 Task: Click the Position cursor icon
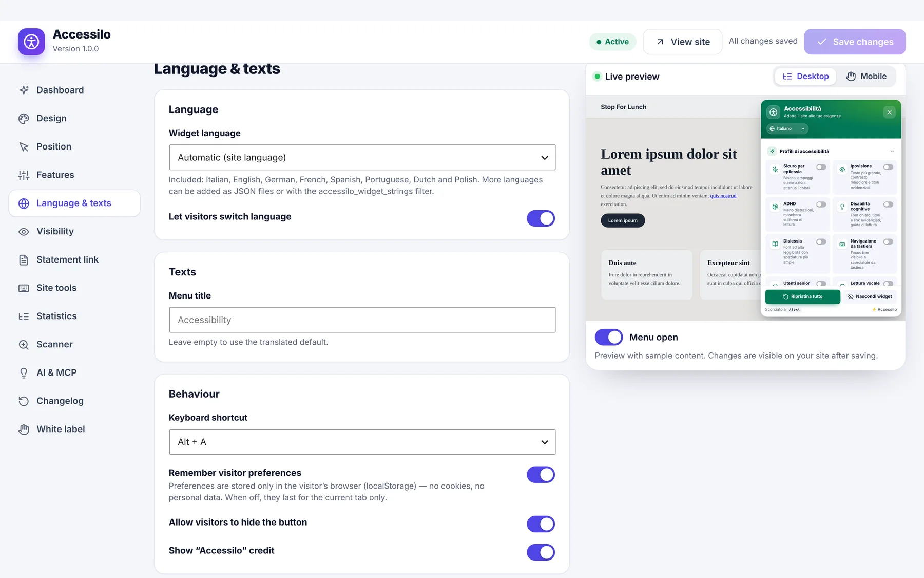click(x=24, y=146)
